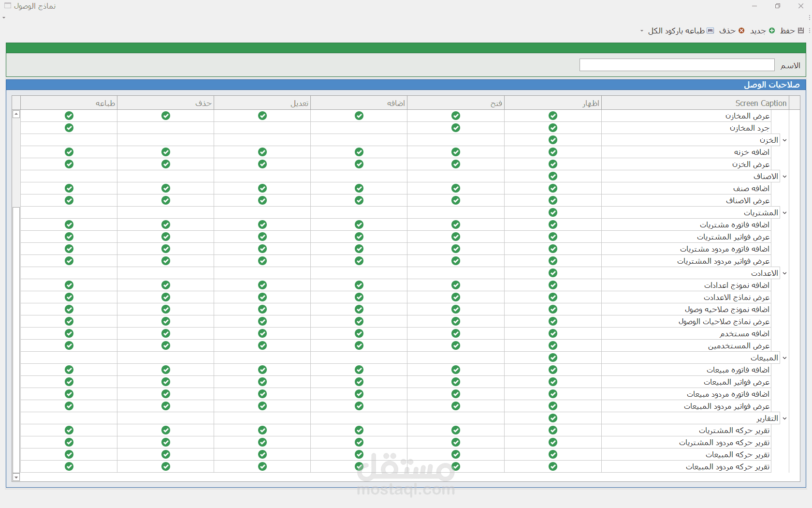812x508 pixels.
Task: Toggle اضافه check for اضافه نموذج صلاحيه وصول
Action: pyautogui.click(x=359, y=309)
